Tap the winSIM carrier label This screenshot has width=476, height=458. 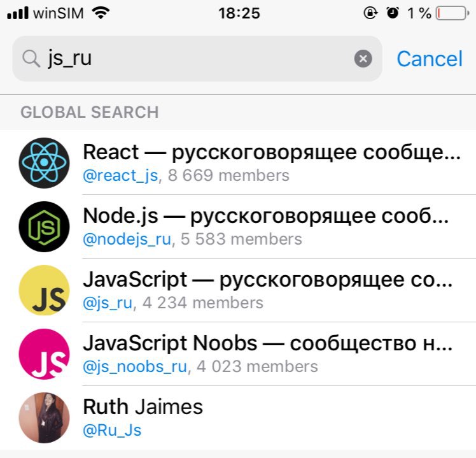(x=59, y=13)
